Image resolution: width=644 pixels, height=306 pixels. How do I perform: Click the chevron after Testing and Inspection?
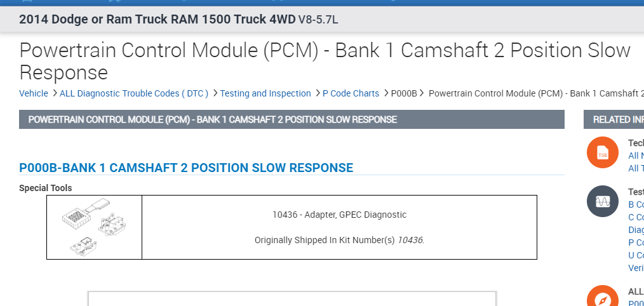click(317, 93)
